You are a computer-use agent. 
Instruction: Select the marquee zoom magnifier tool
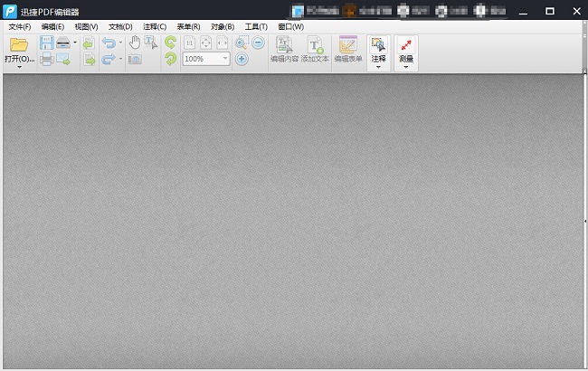coord(242,43)
